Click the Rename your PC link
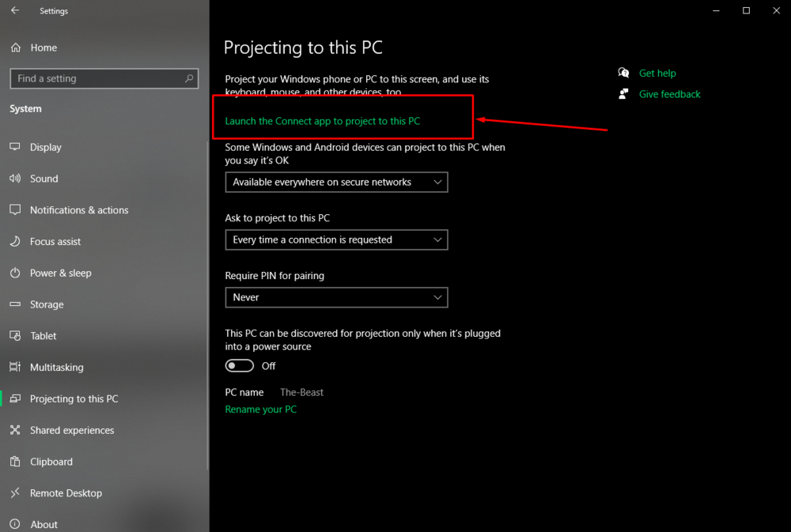 click(260, 409)
